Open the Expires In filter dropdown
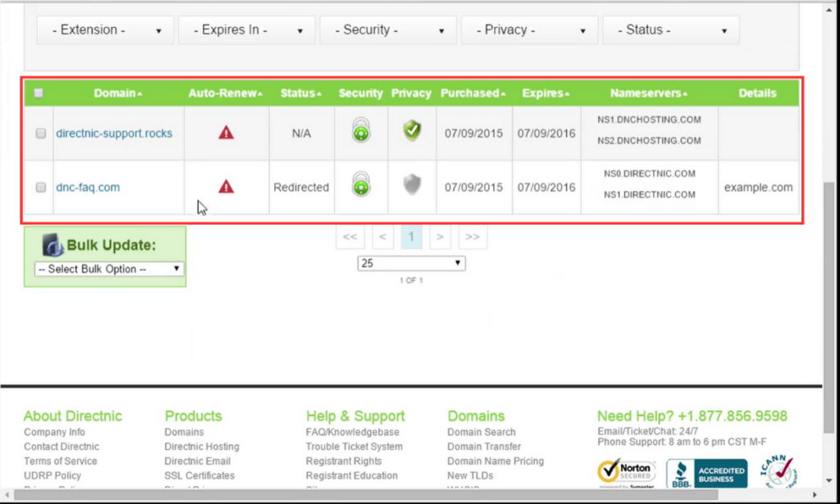 tap(246, 30)
